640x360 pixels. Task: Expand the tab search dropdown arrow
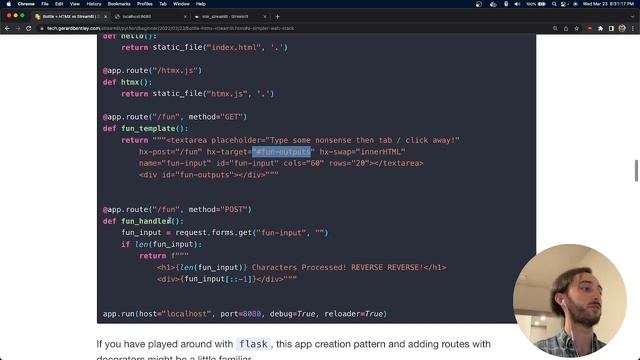pyautogui.click(x=632, y=17)
